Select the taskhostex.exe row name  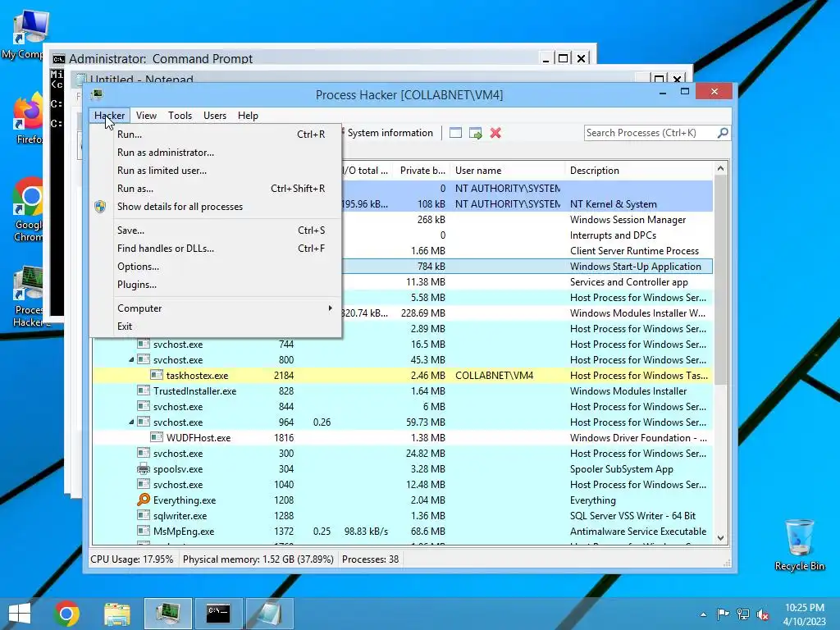click(x=197, y=376)
